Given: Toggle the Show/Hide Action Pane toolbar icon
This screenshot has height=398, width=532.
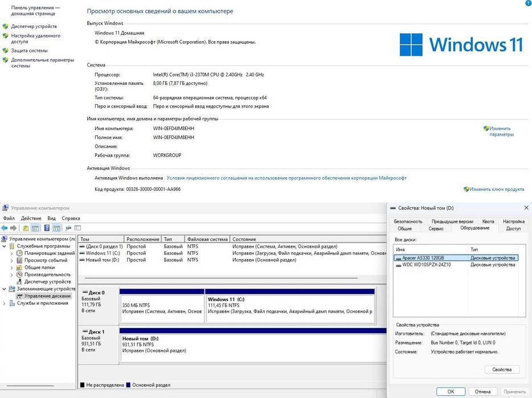Looking at the screenshot, I should click(56, 228).
